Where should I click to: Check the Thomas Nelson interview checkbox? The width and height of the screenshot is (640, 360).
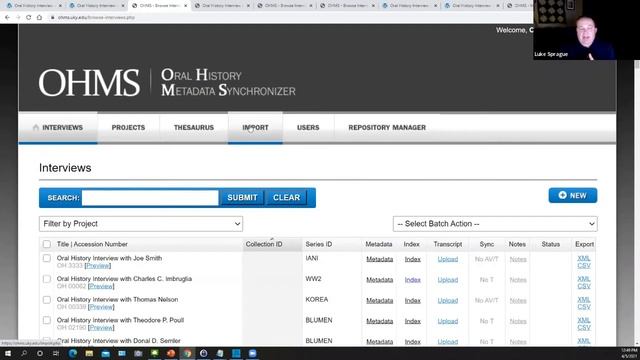(x=47, y=300)
